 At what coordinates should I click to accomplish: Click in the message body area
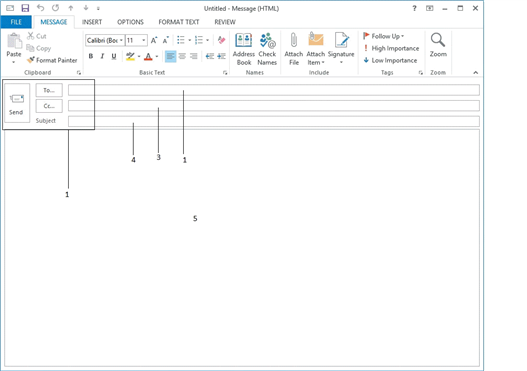click(x=242, y=248)
